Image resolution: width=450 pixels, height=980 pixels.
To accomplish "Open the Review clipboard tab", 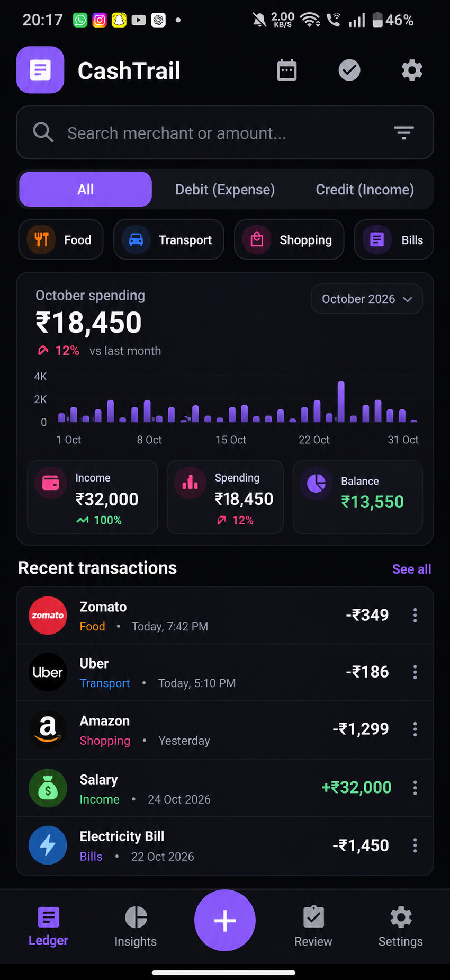I will coord(313,926).
